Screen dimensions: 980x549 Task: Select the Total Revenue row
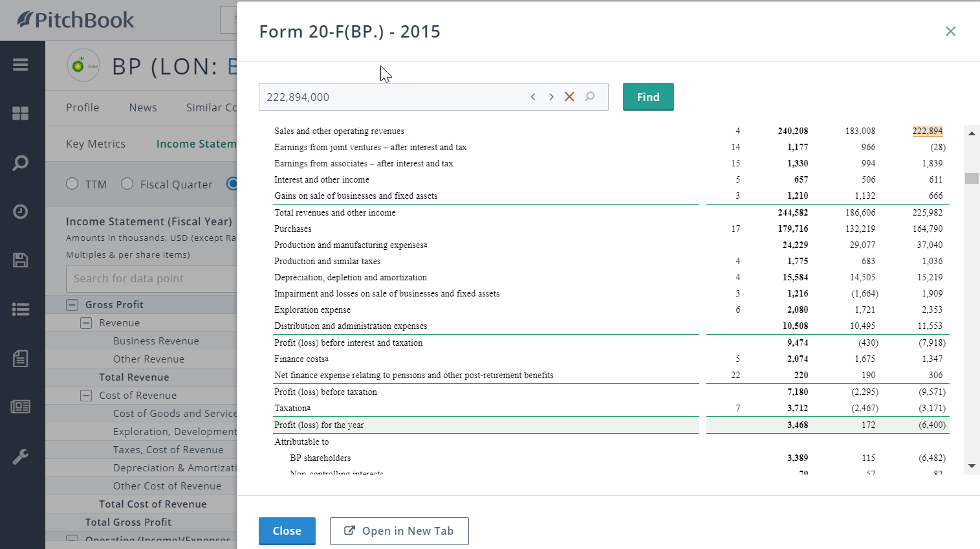click(141, 377)
